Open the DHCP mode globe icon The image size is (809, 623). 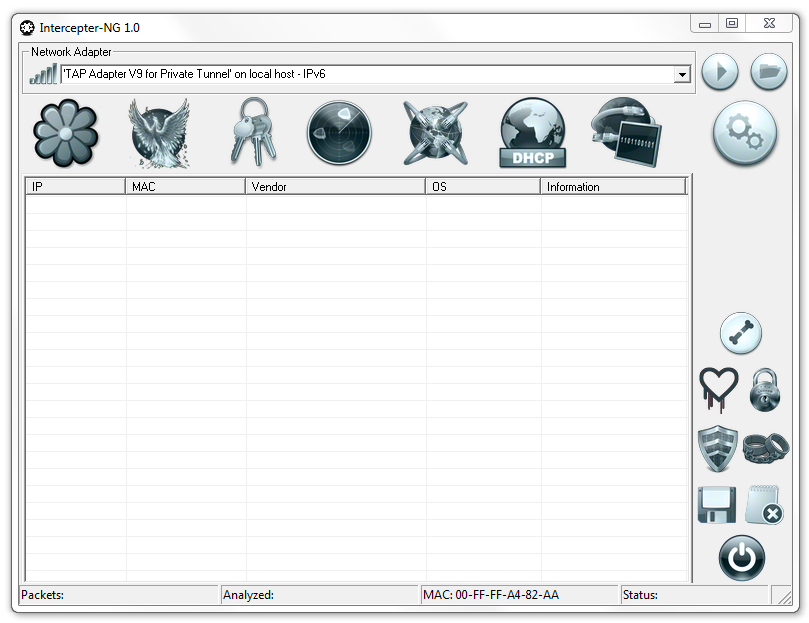[533, 133]
